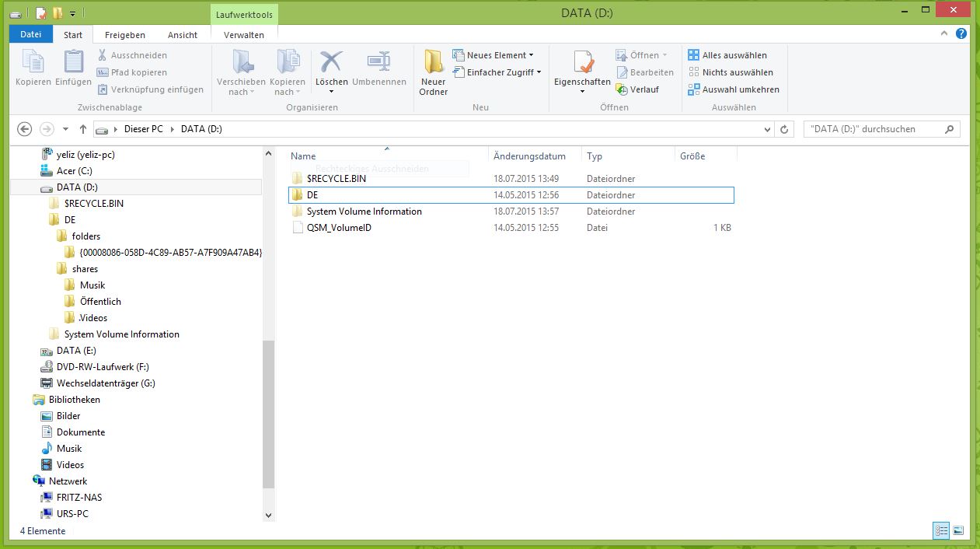Open Eigenschaften properties icon
This screenshot has width=980, height=549.
pyautogui.click(x=582, y=62)
